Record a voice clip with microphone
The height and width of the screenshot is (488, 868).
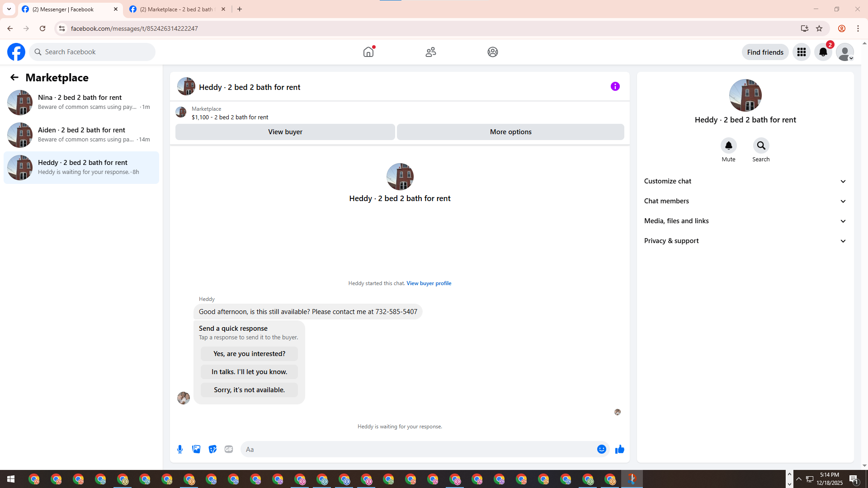coord(180,449)
